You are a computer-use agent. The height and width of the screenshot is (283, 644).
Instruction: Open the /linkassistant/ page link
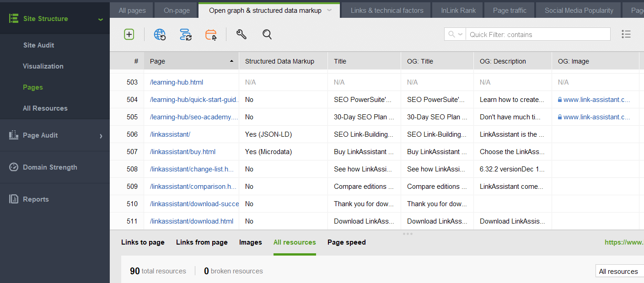(x=170, y=134)
